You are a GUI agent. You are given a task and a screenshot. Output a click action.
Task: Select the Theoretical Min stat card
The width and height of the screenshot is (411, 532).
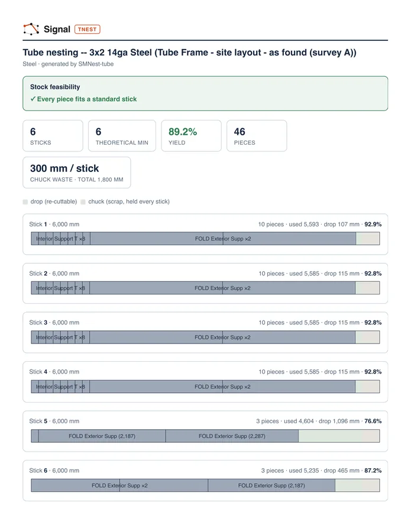point(122,136)
